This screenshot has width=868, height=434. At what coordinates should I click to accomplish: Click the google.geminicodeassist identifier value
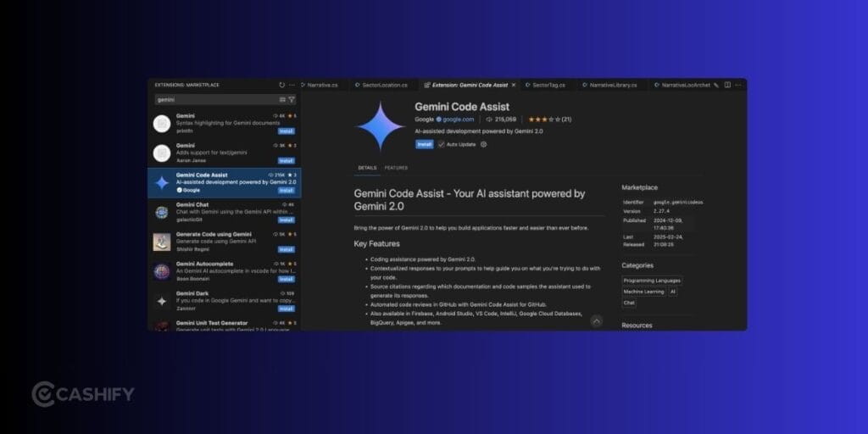coord(678,203)
